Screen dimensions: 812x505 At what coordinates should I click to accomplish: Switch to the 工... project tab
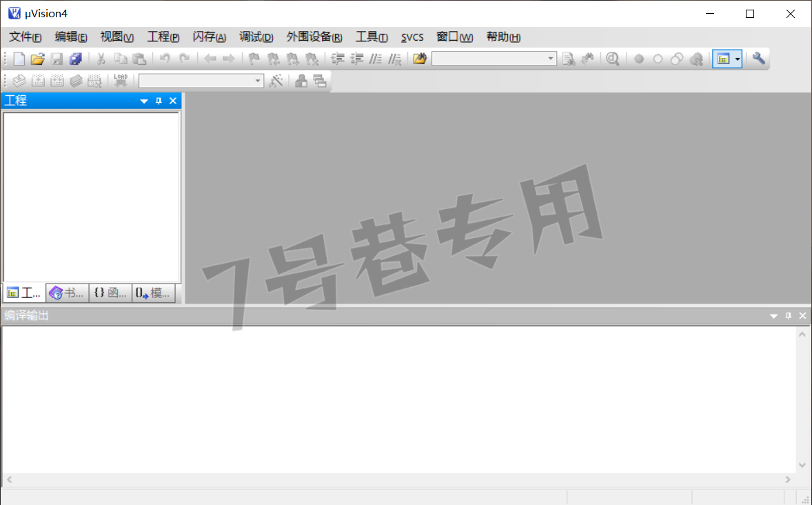pos(24,293)
